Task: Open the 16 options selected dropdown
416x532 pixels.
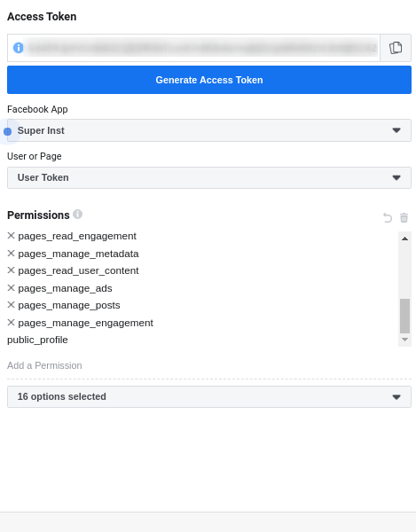Action: click(x=209, y=396)
